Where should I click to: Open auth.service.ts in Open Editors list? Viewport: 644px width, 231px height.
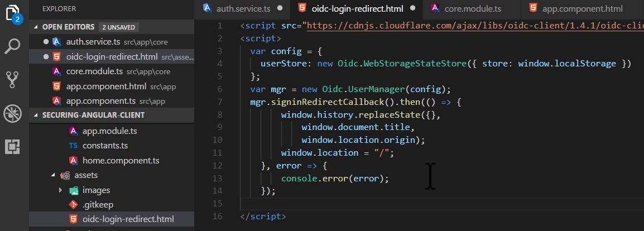tap(112, 42)
